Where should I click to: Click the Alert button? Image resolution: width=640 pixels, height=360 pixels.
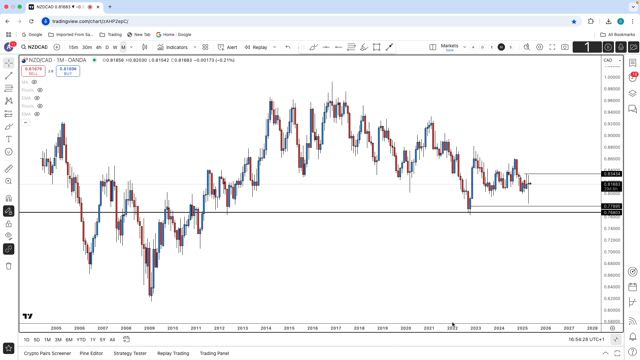227,47
